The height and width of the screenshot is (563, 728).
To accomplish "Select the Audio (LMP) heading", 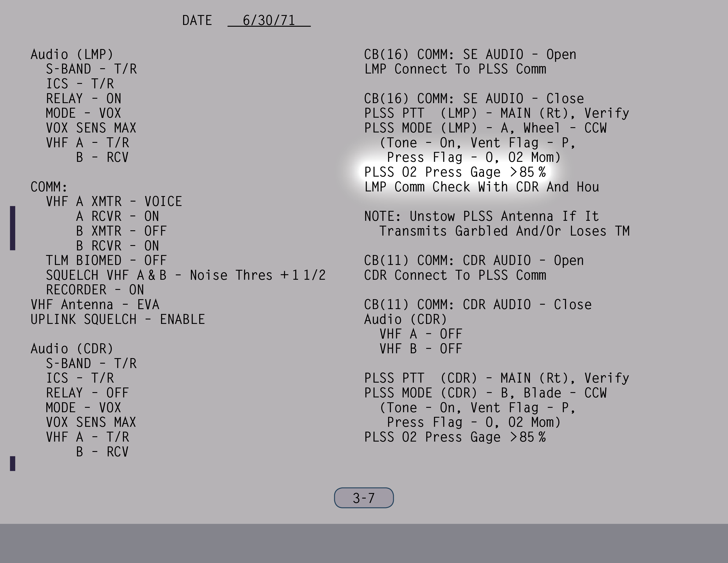I will [x=72, y=54].
